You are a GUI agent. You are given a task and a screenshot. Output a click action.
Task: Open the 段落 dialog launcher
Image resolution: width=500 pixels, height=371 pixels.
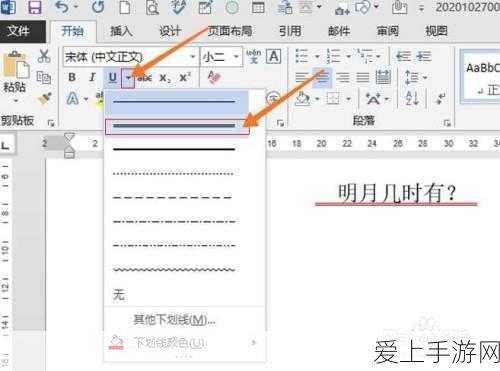447,123
